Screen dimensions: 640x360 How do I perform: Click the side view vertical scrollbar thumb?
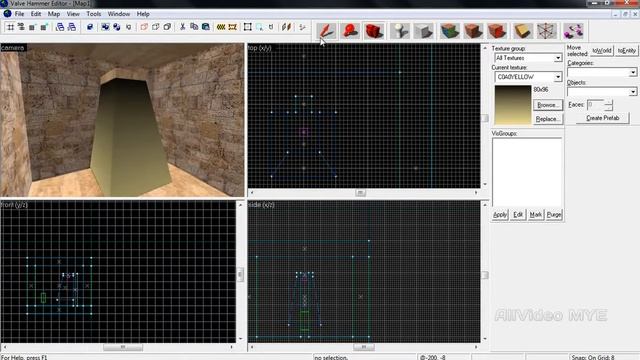[485, 276]
